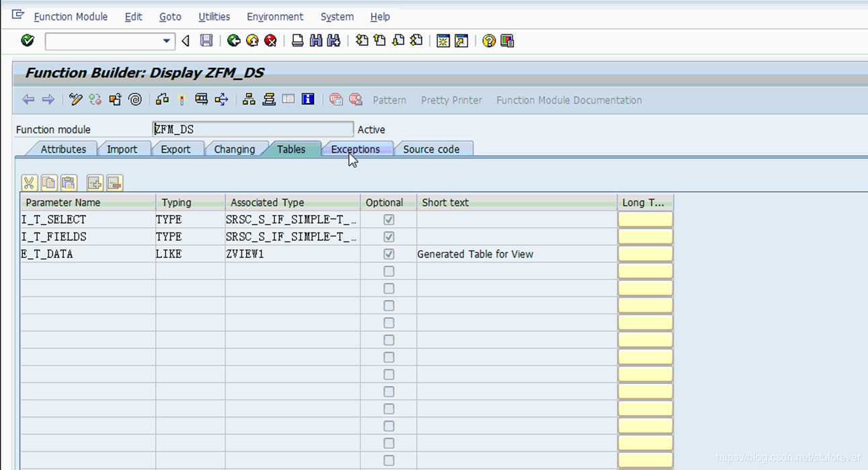The width and height of the screenshot is (868, 470).
Task: Open the command field dropdown arrow
Action: click(167, 41)
